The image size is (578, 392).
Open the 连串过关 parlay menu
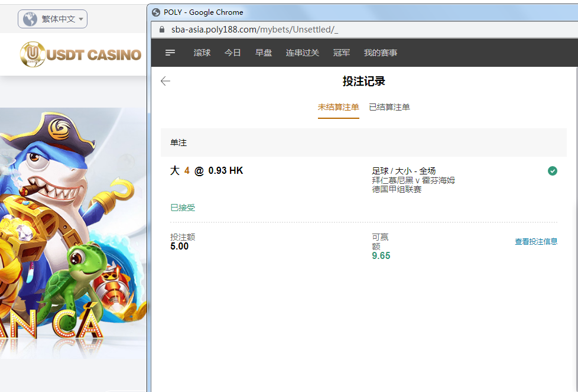(303, 53)
